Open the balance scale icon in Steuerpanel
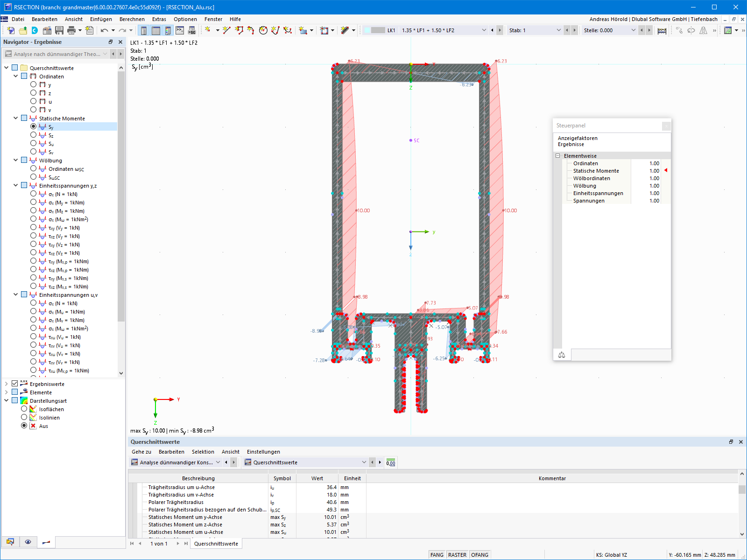Image resolution: width=747 pixels, height=560 pixels. [x=562, y=355]
